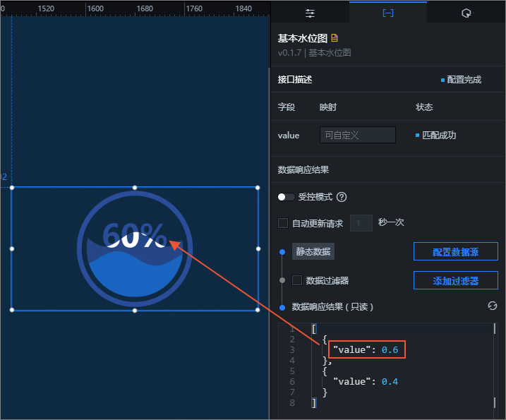
Task: Open the interaction tab icon
Action: (466, 13)
